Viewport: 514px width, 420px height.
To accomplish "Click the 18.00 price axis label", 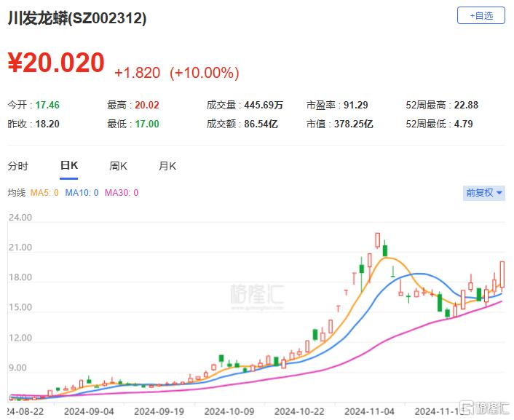I will coord(20,278).
